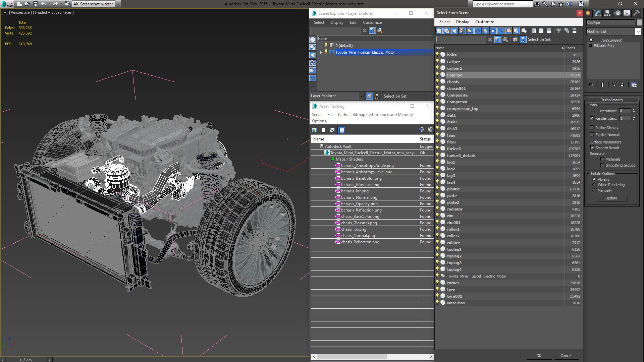Click funnel filter icon in Select From Scene toolbar
Viewport: 644px width, 362px height.
point(559,31)
